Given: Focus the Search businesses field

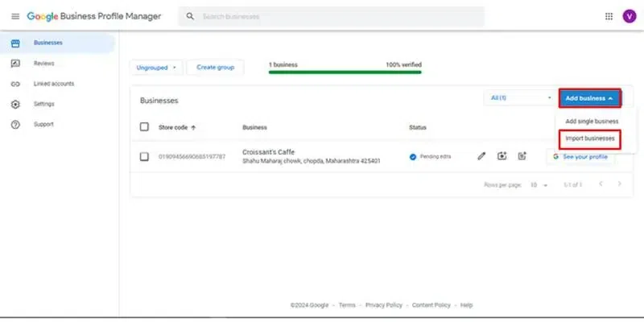Looking at the screenshot, I should (x=332, y=16).
